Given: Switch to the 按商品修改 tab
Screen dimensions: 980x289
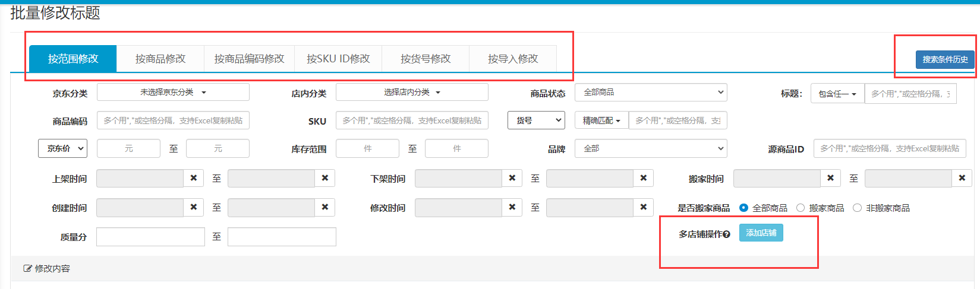Looking at the screenshot, I should coord(160,59).
